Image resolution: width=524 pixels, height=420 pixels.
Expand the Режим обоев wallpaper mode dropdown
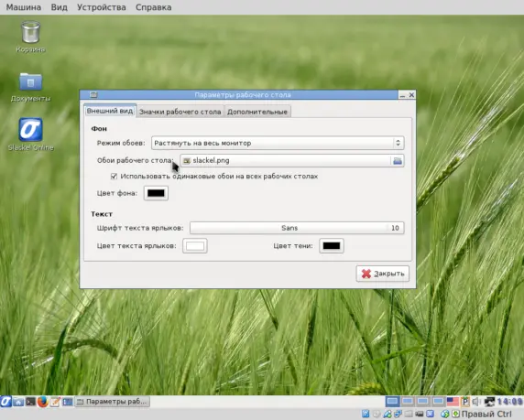(x=278, y=143)
